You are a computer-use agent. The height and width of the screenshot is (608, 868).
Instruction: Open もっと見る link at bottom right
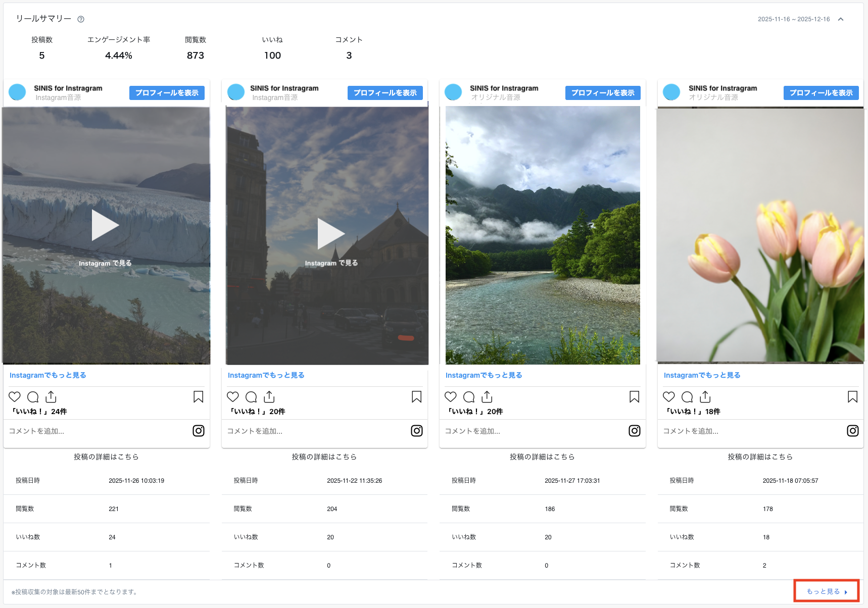(826, 591)
